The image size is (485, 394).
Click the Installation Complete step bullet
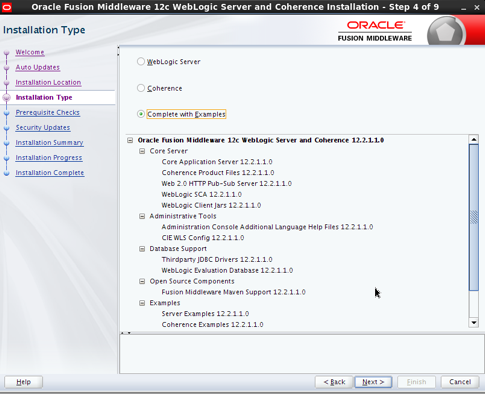click(6, 173)
